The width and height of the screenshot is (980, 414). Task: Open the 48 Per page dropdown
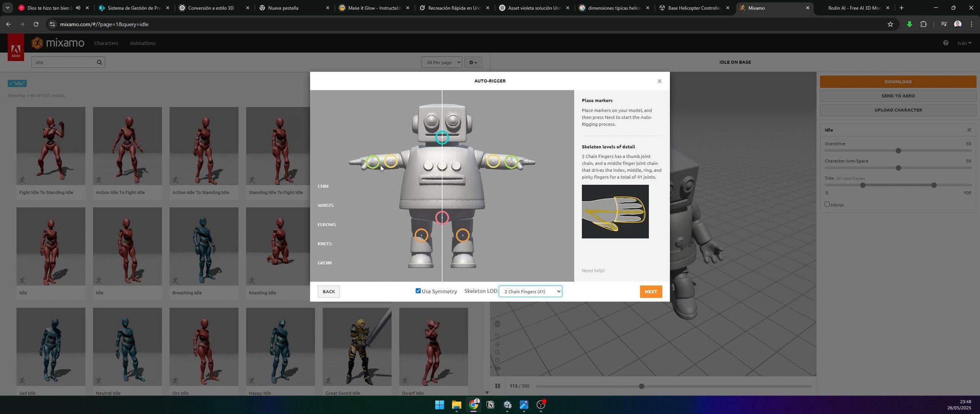point(442,62)
